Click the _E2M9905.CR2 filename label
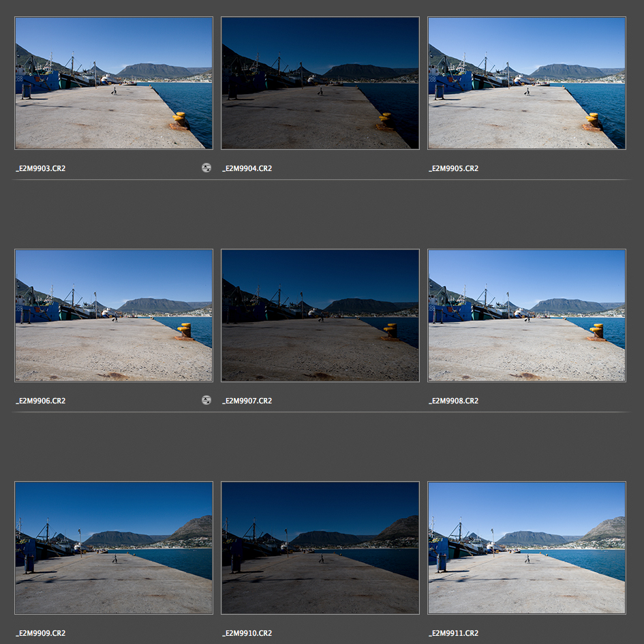 (454, 168)
